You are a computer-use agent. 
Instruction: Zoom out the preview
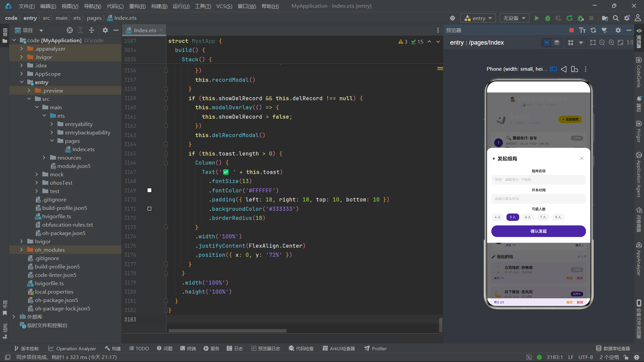pos(602,43)
